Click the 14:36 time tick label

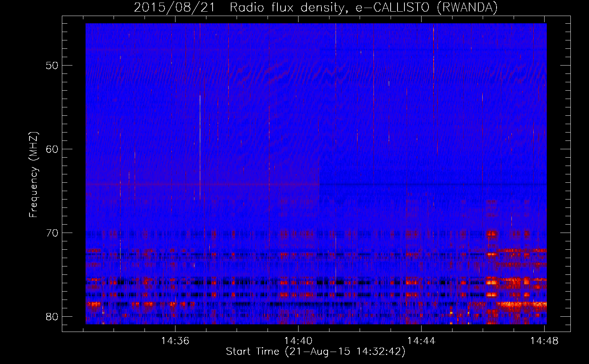click(175, 341)
